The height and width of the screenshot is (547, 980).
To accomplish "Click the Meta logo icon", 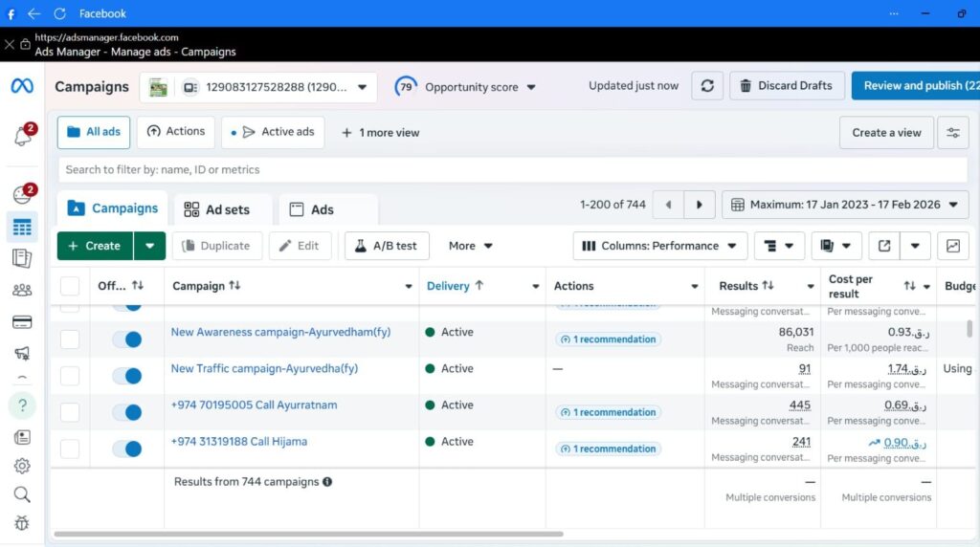I will 22,86.
